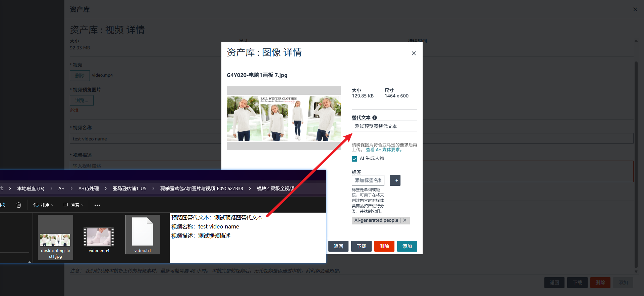Open 查看 A+ 媒体要求 link
The height and width of the screenshot is (296, 644).
point(384,150)
